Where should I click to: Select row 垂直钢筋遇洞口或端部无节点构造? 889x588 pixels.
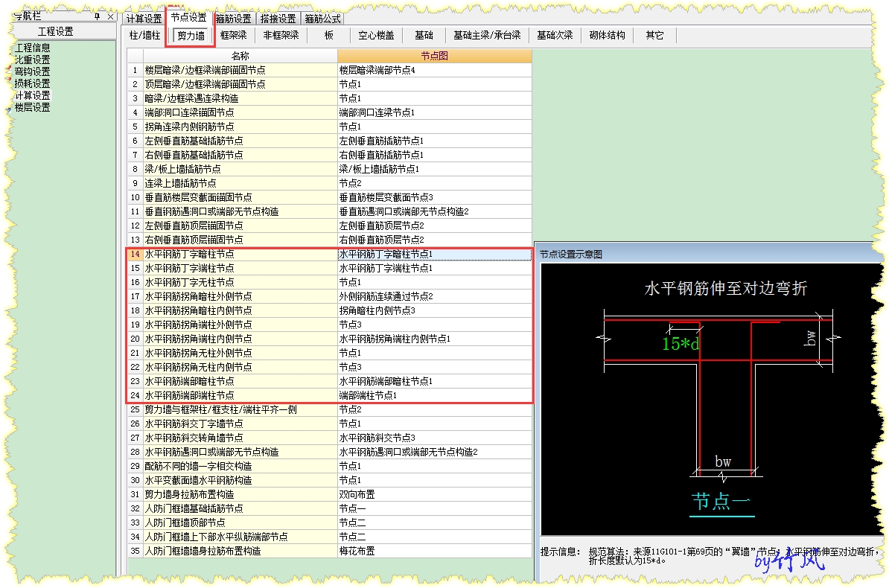(x=240, y=211)
